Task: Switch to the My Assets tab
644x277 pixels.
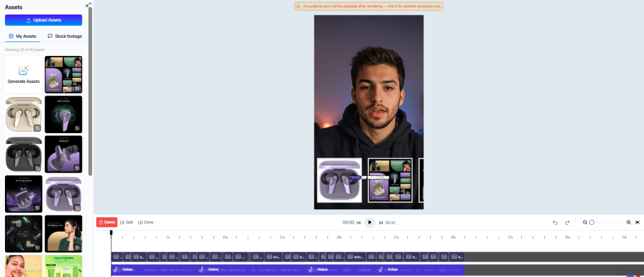Action: point(23,36)
